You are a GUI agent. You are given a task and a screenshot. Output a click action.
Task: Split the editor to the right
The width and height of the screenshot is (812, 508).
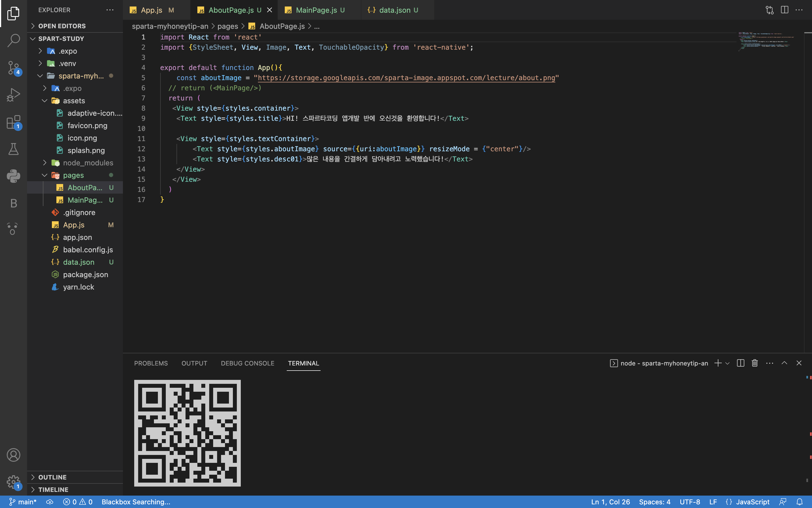784,10
